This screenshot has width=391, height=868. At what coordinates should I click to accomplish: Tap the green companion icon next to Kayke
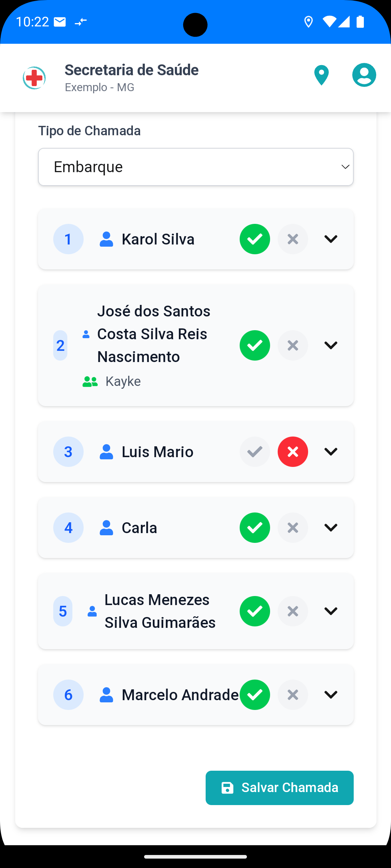tap(90, 382)
